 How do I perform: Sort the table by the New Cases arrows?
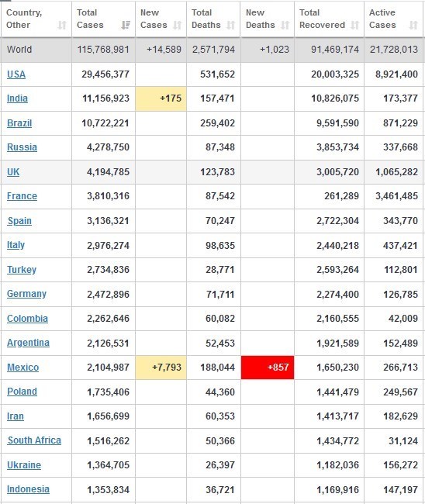point(178,25)
